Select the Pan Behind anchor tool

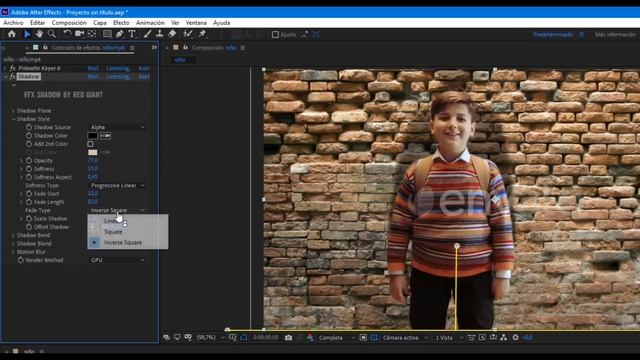(x=92, y=34)
